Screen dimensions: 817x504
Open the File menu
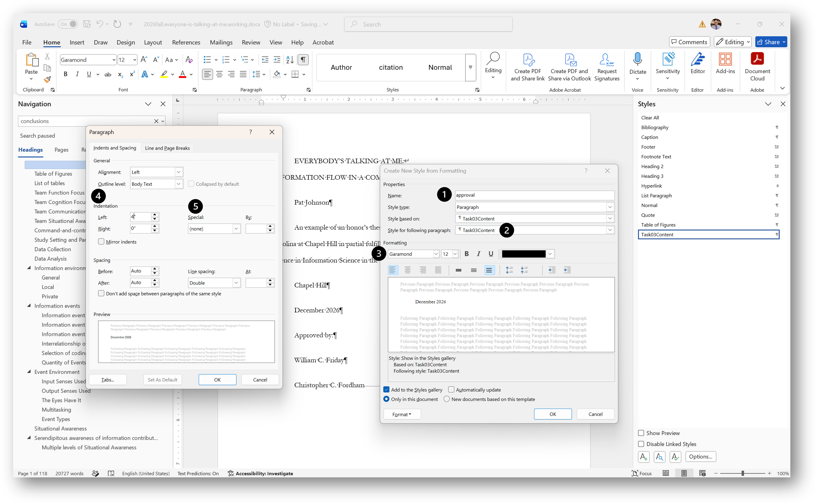coord(27,42)
